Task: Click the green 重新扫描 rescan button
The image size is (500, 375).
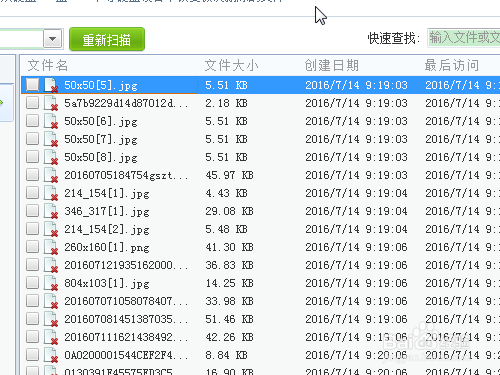Action: click(x=107, y=40)
